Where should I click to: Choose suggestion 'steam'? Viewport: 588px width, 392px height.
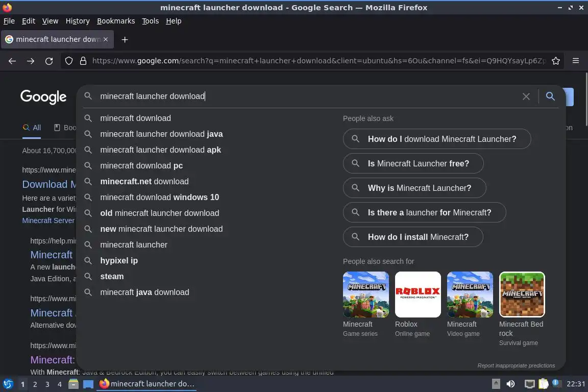[x=112, y=276]
